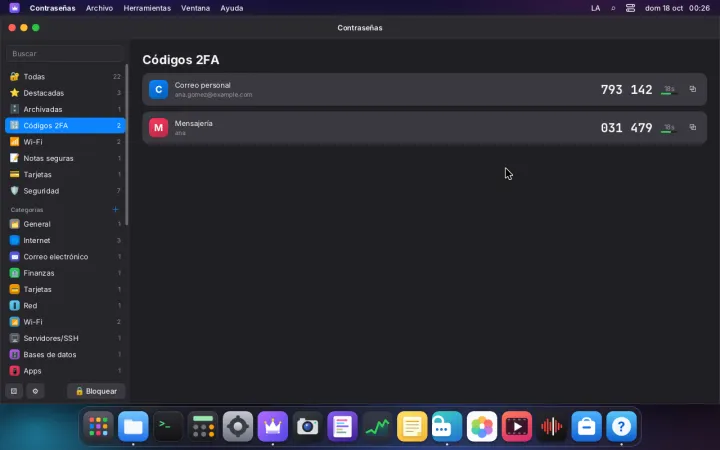Copy the Correo personal 2FA code

click(692, 89)
